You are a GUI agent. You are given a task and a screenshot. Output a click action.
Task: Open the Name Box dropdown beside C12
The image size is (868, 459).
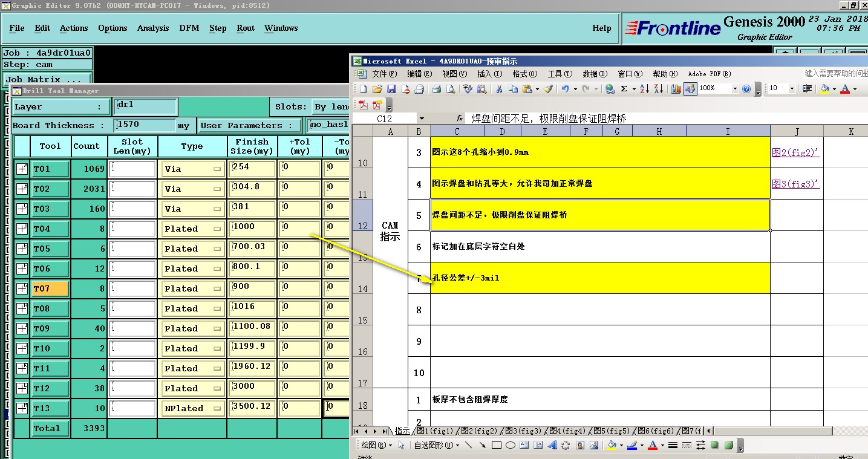(x=422, y=119)
